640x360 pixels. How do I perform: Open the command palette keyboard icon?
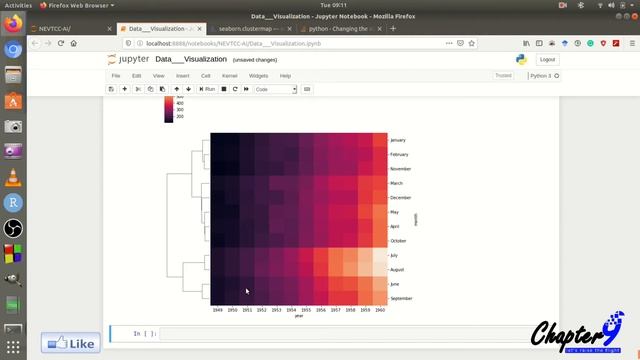coord(307,89)
